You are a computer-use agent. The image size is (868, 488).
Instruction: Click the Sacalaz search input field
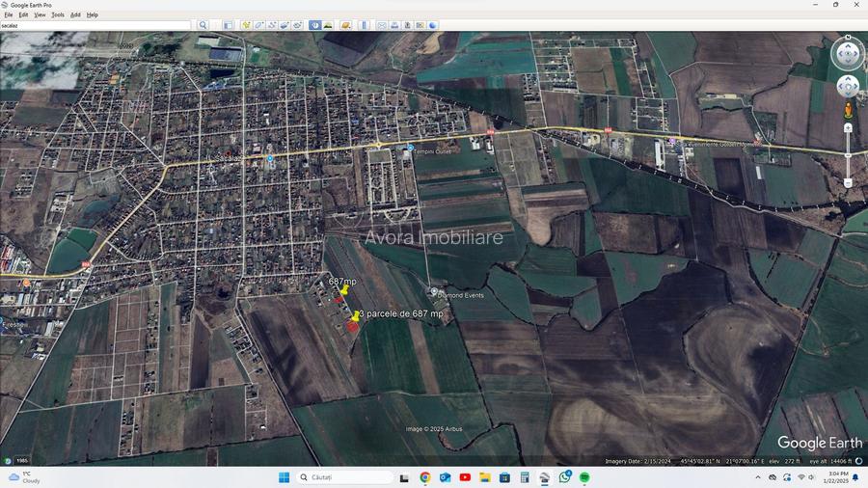pyautogui.click(x=96, y=25)
